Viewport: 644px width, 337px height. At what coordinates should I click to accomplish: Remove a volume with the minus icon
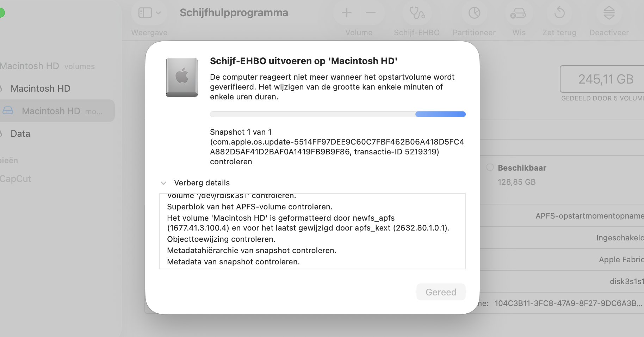371,13
